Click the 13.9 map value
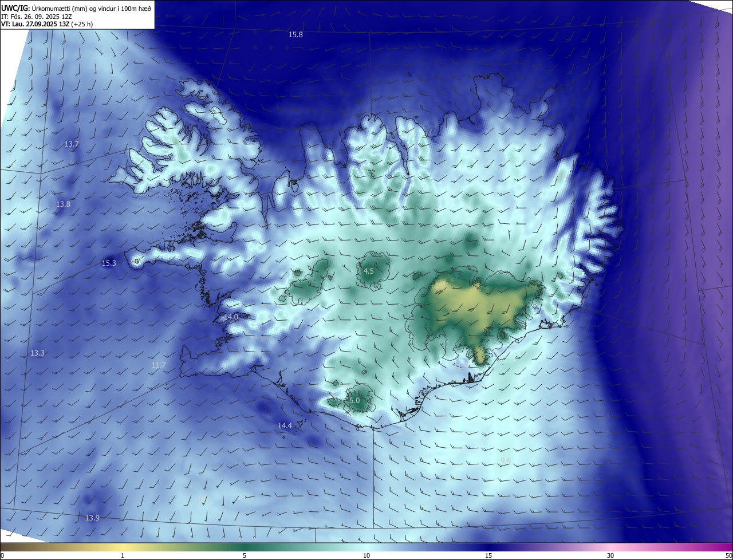Screen dimensions: 733x560 (92, 518)
